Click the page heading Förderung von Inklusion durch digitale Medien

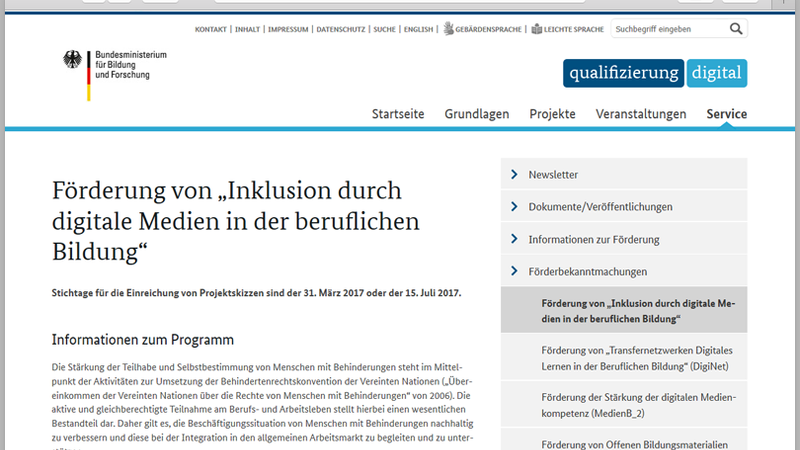coord(236,220)
